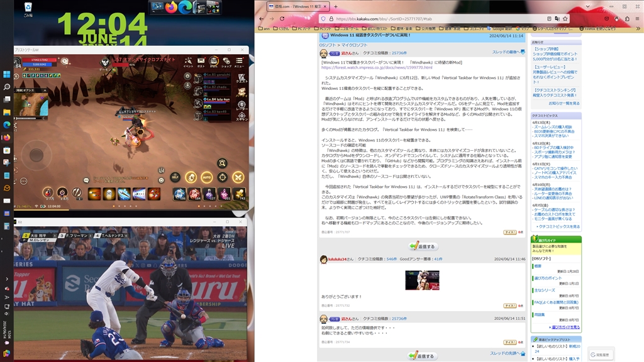Open the '選び方のポイント' guide link

[x=548, y=278]
